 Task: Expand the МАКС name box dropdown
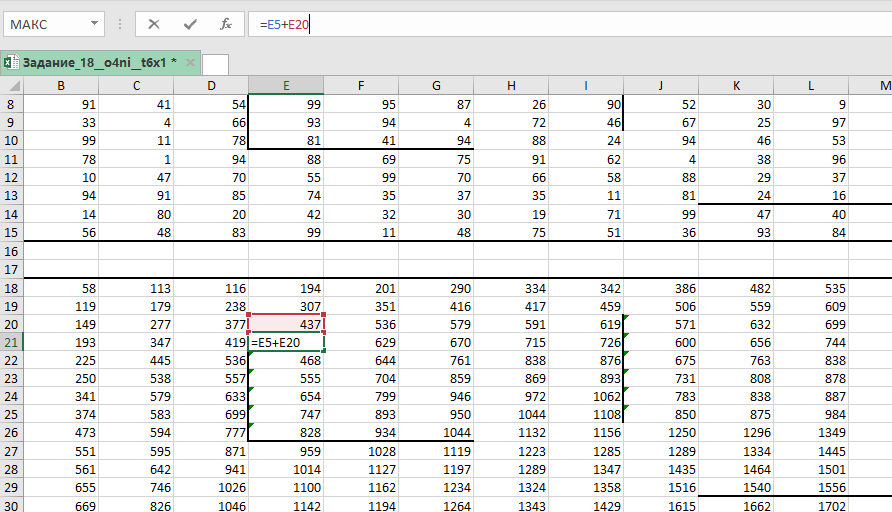pos(93,24)
